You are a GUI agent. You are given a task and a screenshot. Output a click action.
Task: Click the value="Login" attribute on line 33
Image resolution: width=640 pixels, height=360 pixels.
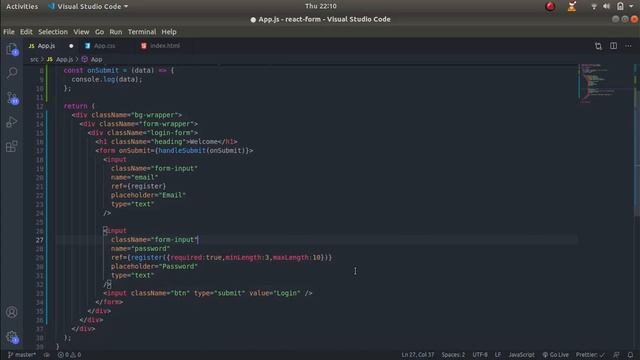tap(276, 293)
